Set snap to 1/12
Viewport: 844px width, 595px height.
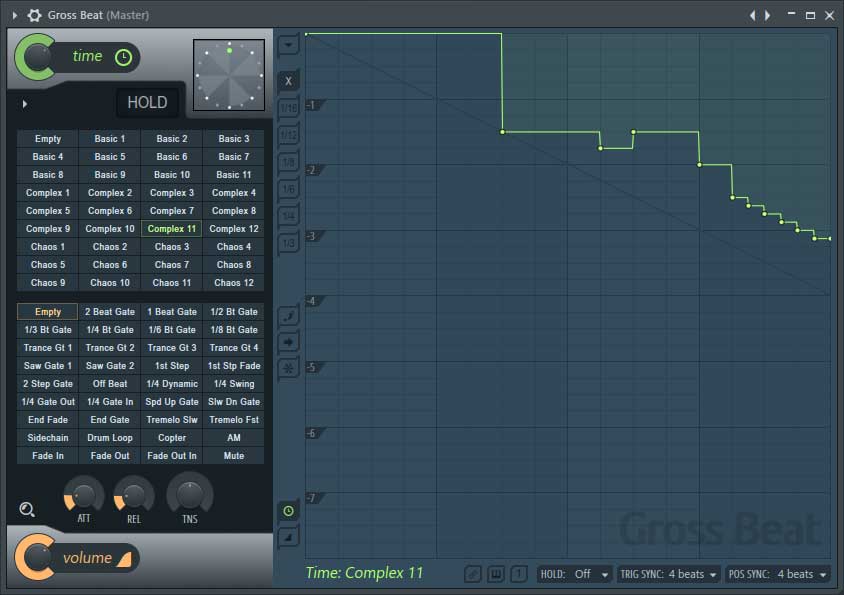[x=289, y=135]
